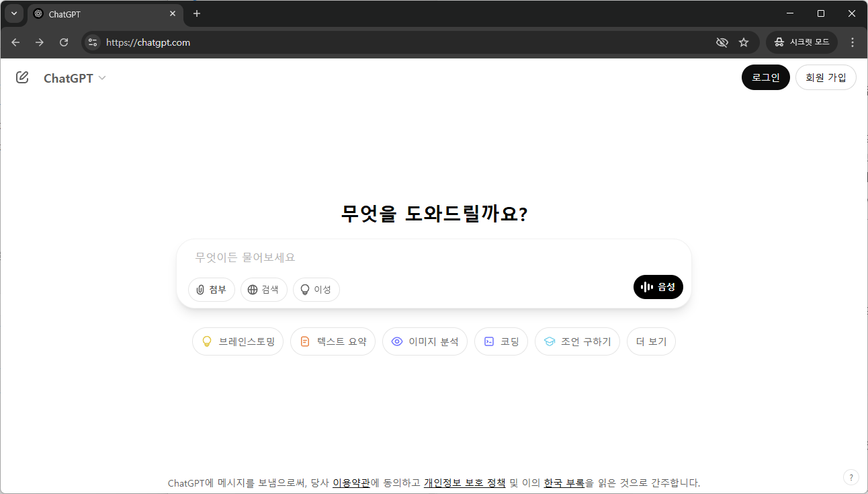
Task: Select the ChatGPT browser tab
Action: [105, 14]
